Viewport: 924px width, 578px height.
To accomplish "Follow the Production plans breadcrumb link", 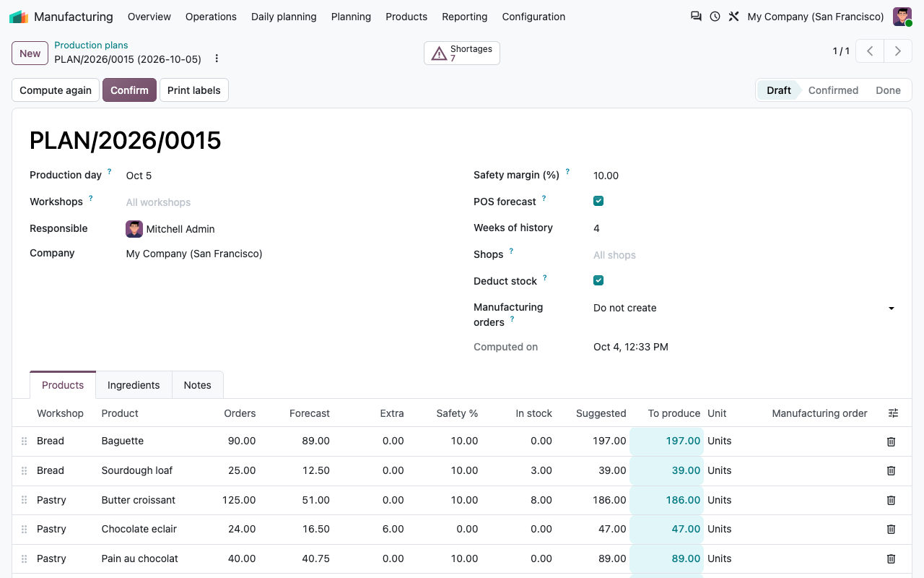I will pos(91,45).
